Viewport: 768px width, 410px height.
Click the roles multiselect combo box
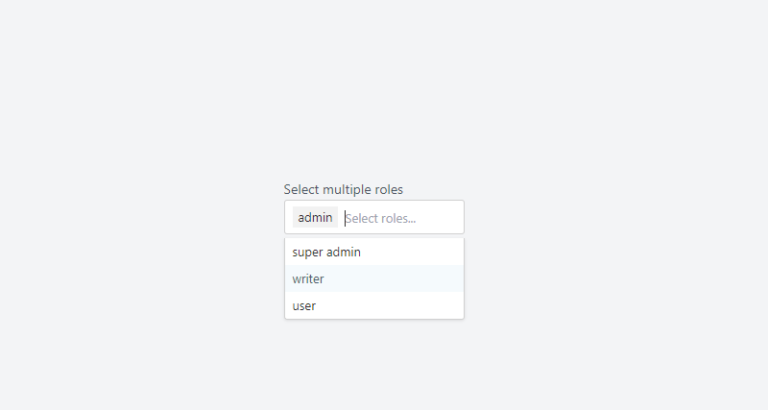[x=374, y=217]
